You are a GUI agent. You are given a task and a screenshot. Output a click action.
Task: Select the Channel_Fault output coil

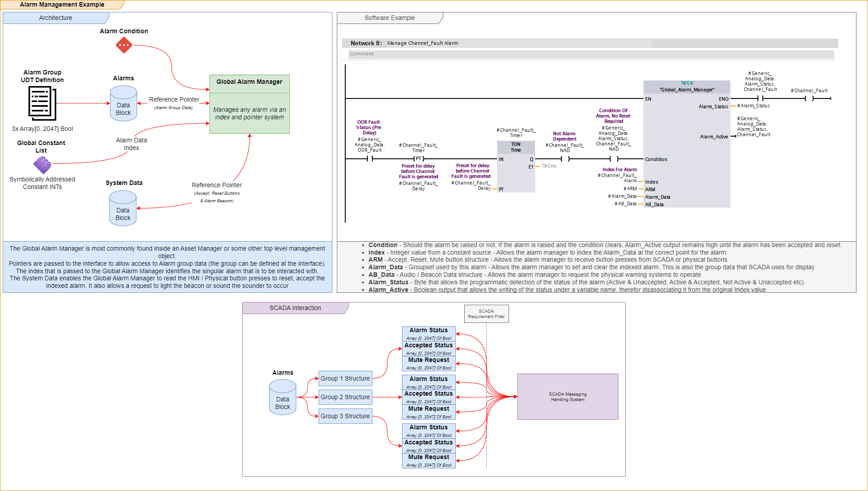(809, 98)
